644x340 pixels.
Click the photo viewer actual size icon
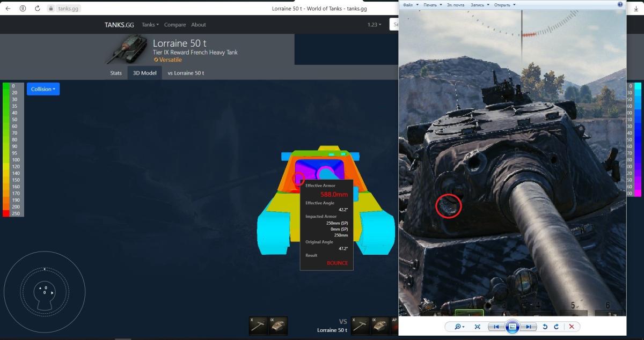pyautogui.click(x=477, y=327)
